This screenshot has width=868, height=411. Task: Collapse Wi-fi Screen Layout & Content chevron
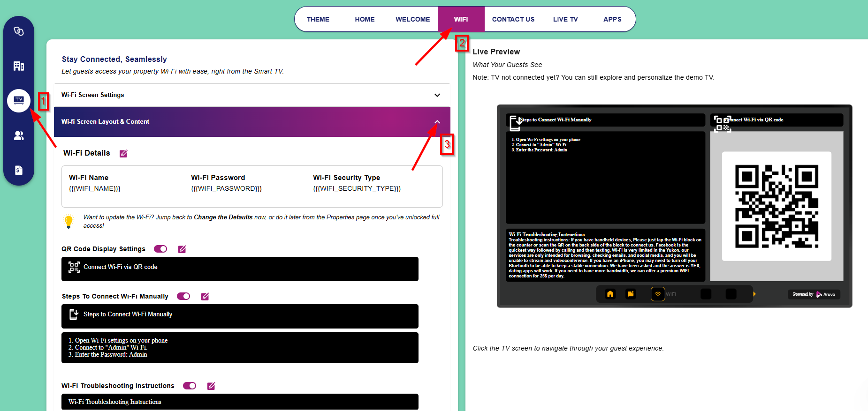[437, 122]
